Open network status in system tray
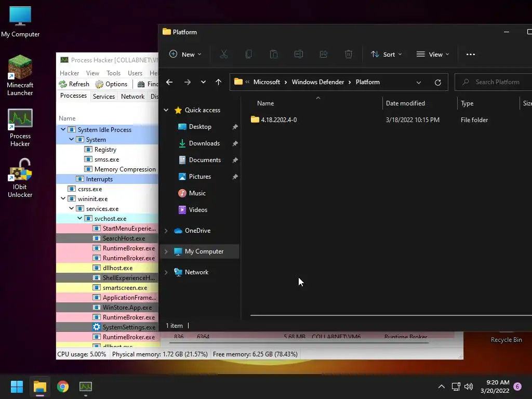Image resolution: width=532 pixels, height=399 pixels. [456, 387]
